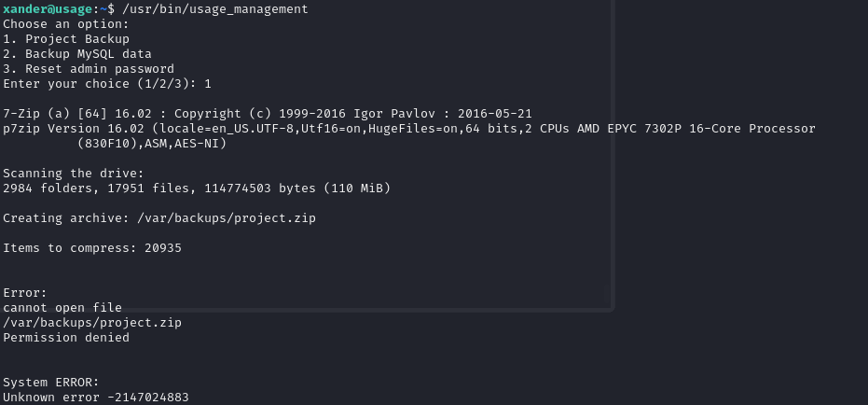
Task: Click the 'Enter your choice (1/2/3)' prompt
Action: pos(100,83)
